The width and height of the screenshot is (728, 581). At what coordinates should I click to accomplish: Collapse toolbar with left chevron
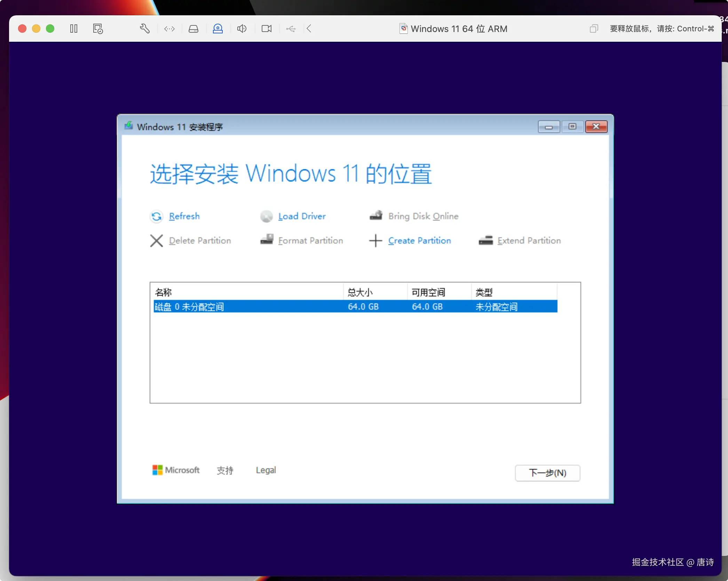point(309,29)
